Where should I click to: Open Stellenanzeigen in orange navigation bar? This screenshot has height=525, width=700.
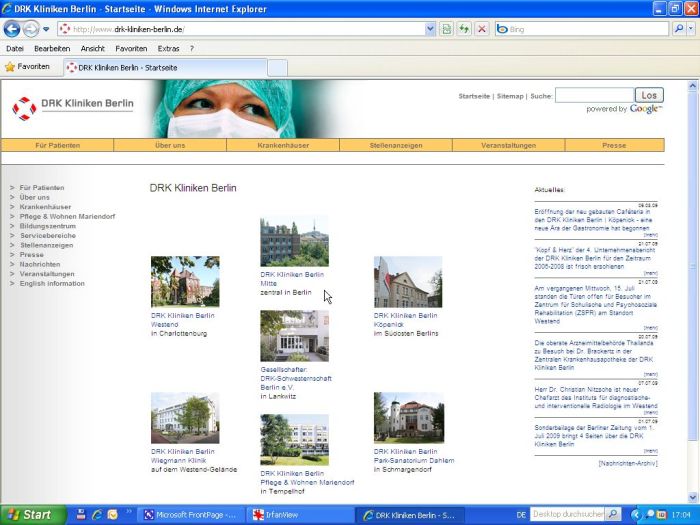pyautogui.click(x=396, y=145)
